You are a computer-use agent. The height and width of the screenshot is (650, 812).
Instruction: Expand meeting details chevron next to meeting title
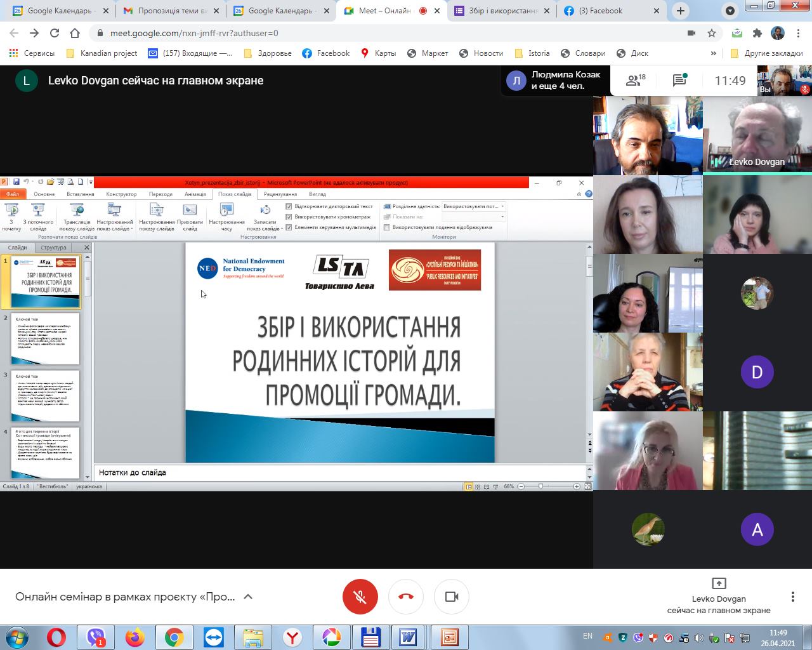[x=248, y=597]
